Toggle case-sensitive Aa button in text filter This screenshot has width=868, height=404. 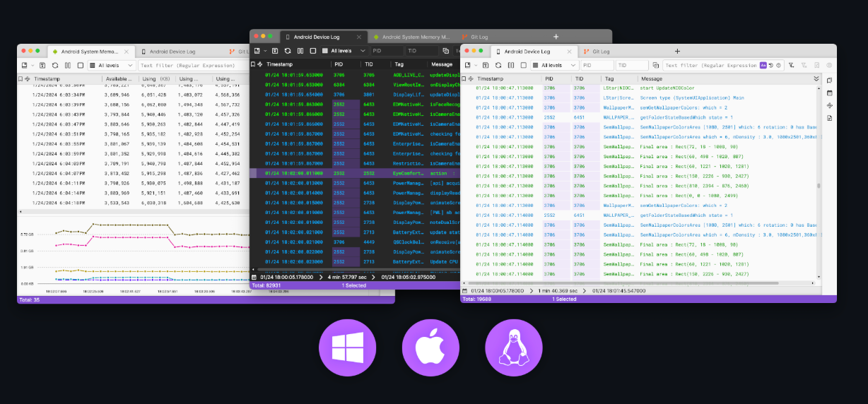(763, 65)
